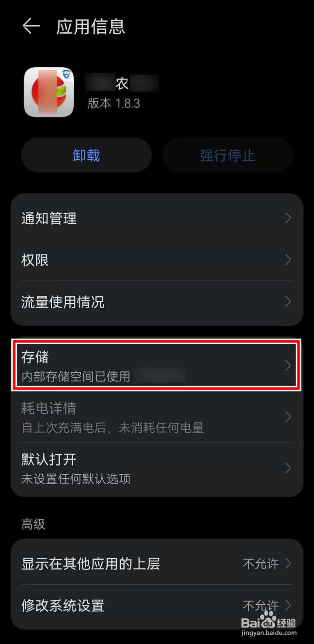Open 流量使用情况 data usage

click(157, 302)
